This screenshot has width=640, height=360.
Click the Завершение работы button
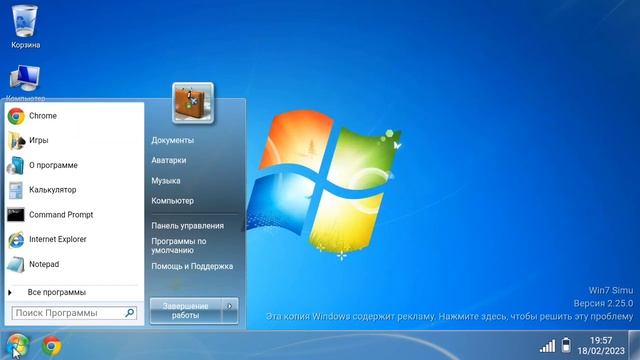[185, 311]
